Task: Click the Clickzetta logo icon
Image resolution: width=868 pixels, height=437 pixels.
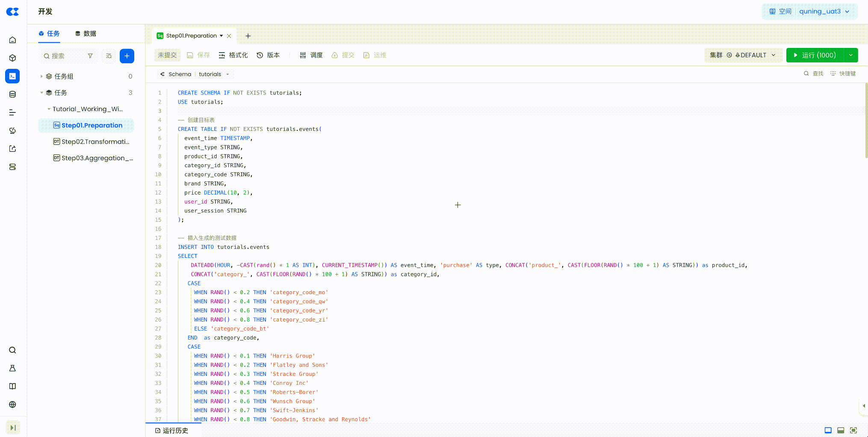Action: 12,12
